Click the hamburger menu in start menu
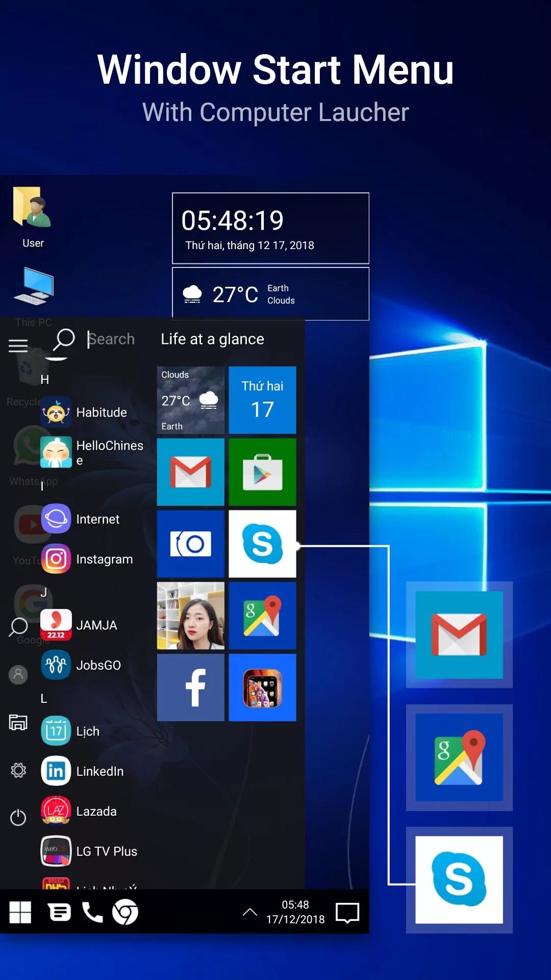 coord(18,346)
